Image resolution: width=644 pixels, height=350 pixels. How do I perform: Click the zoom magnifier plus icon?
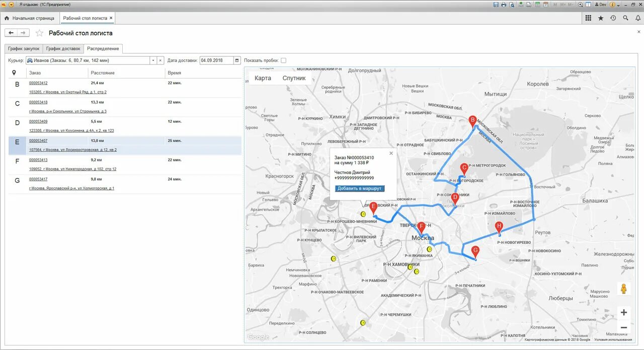click(580, 5)
